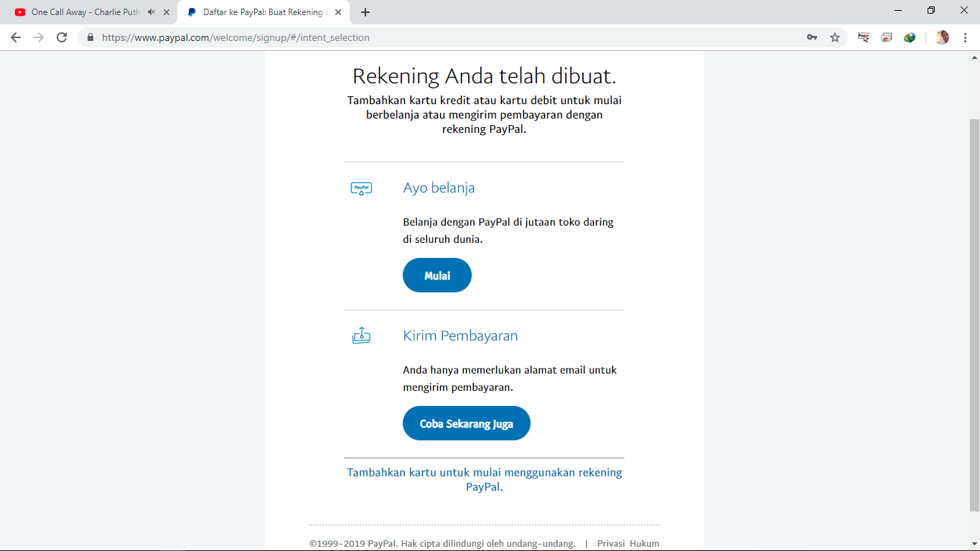
Task: Click the 'Pass' extension icon with cursor
Action: [864, 37]
